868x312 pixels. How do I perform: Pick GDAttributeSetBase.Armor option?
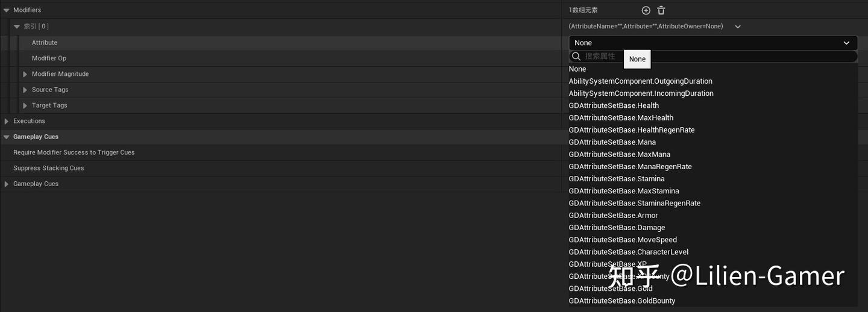(x=613, y=215)
